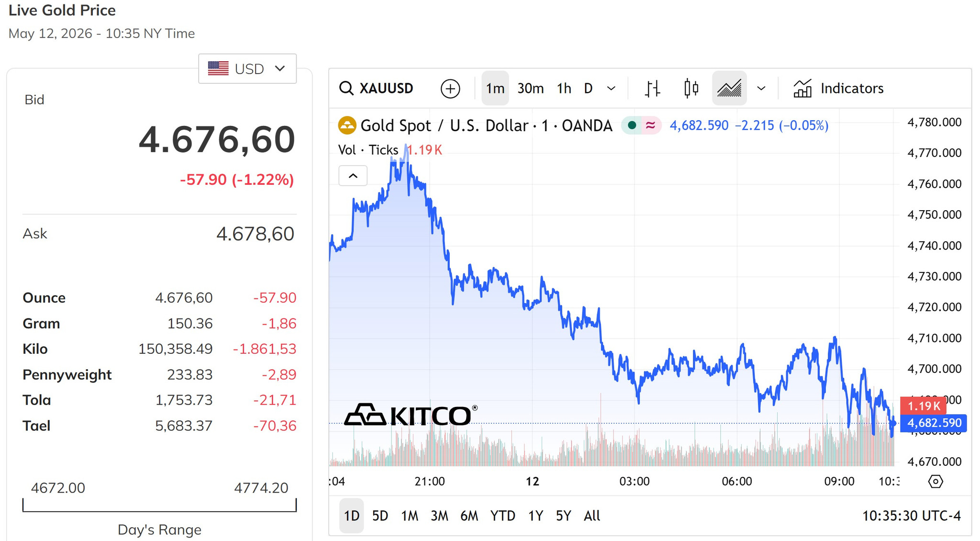Select the bar chart style icon
Viewport: 980px width, 541px height.
coord(652,89)
